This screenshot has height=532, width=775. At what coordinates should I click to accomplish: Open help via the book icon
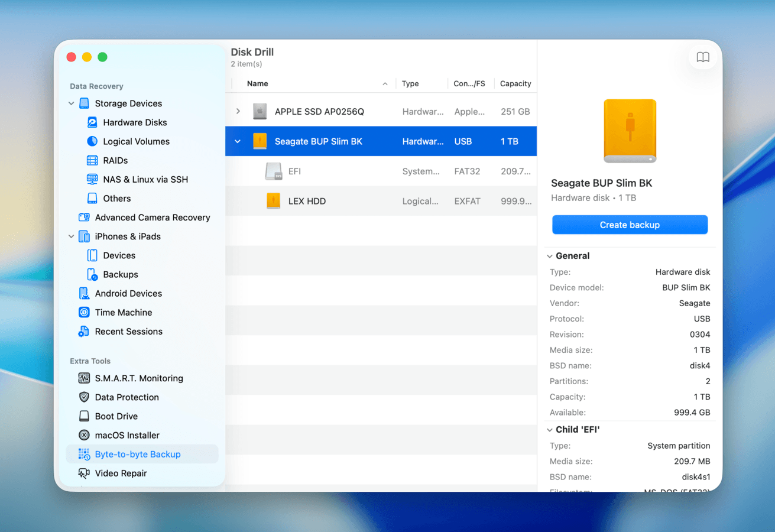coord(702,57)
